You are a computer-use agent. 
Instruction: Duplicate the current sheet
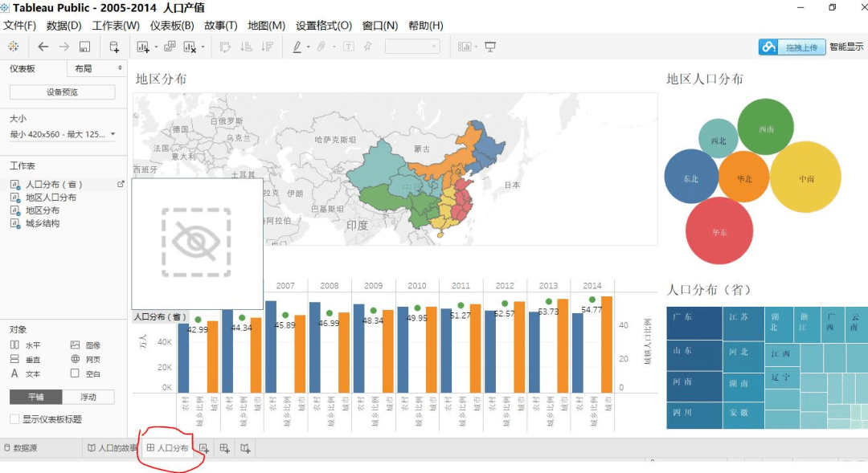[x=170, y=47]
